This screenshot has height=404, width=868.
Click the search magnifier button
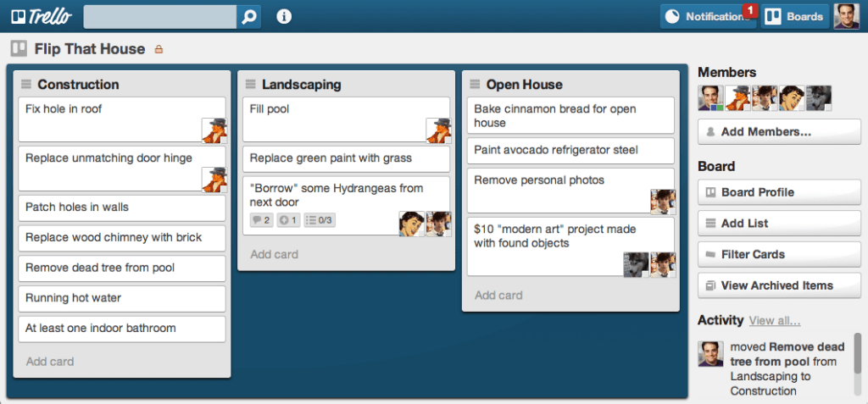(x=249, y=16)
